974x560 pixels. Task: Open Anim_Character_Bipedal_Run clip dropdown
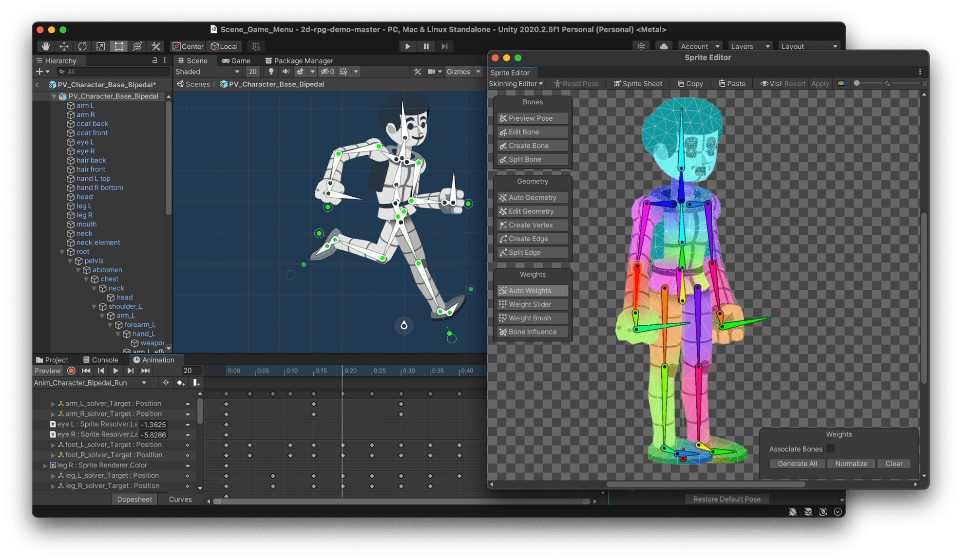click(x=90, y=383)
